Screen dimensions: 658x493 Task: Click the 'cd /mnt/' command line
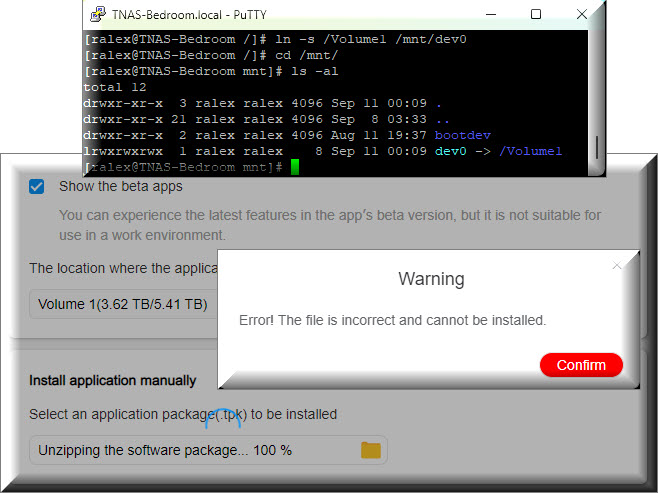click(211, 55)
